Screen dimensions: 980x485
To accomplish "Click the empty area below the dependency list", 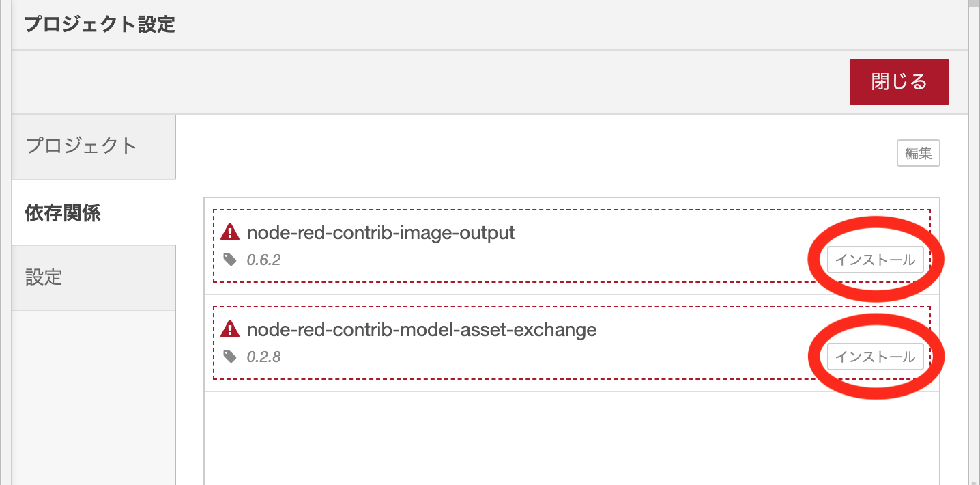I will (572, 438).
